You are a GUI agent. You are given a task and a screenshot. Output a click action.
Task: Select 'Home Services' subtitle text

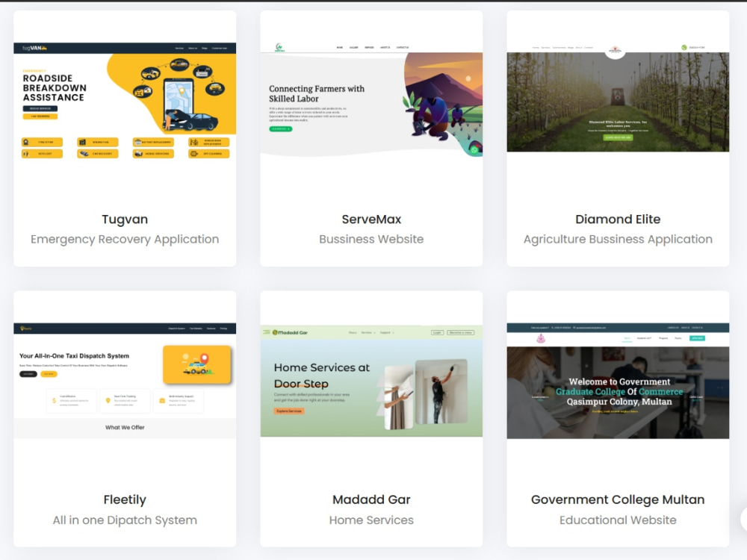pyautogui.click(x=371, y=520)
